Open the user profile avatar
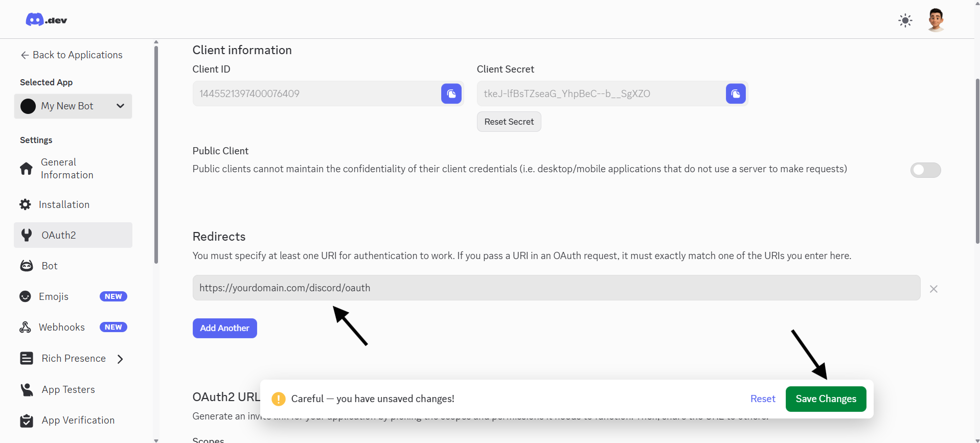 (936, 20)
